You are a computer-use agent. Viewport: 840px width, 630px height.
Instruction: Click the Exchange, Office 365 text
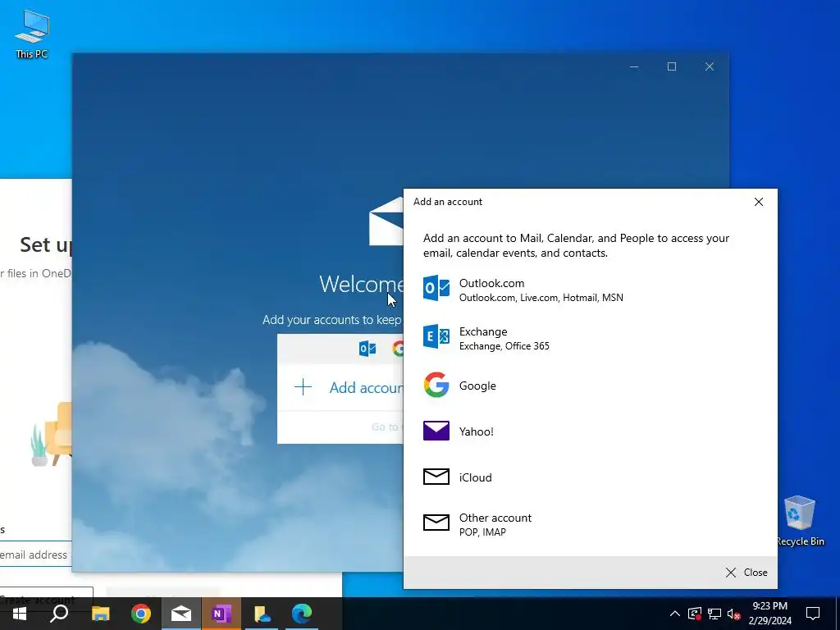coord(504,346)
